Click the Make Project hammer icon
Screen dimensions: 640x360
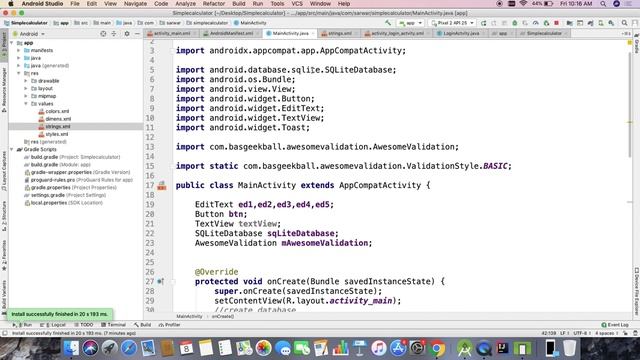click(387, 23)
